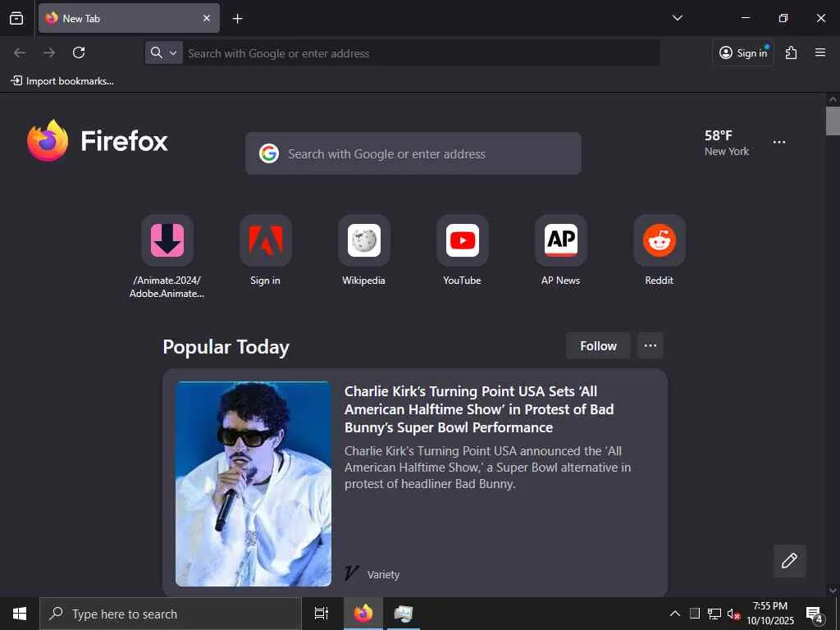Click the Firefox taskbar icon
The width and height of the screenshot is (840, 630).
[x=363, y=614]
